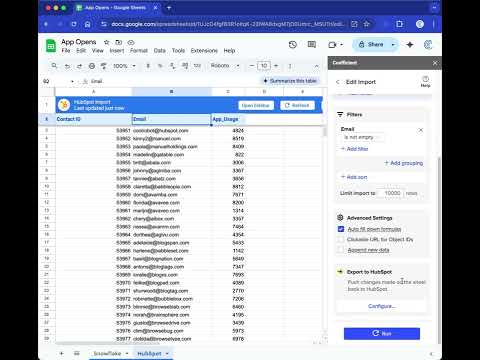
Task: Open the Extensions menu
Action: [204, 51]
